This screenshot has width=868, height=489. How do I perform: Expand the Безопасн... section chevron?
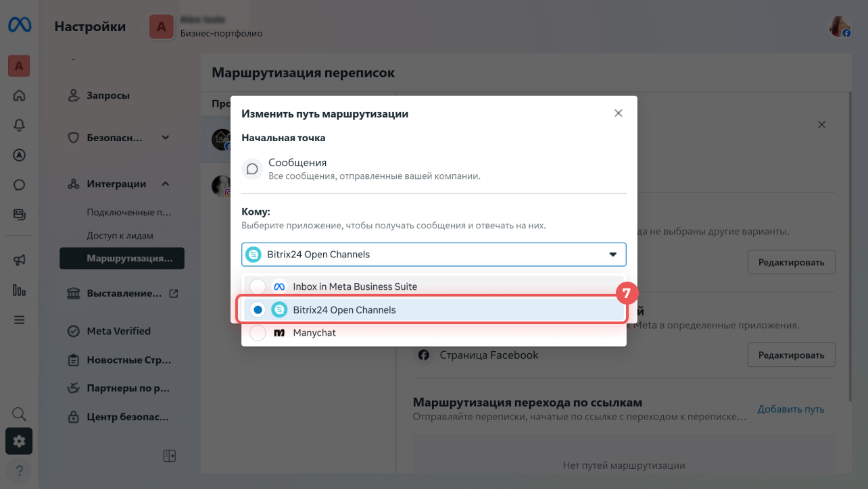coord(166,137)
